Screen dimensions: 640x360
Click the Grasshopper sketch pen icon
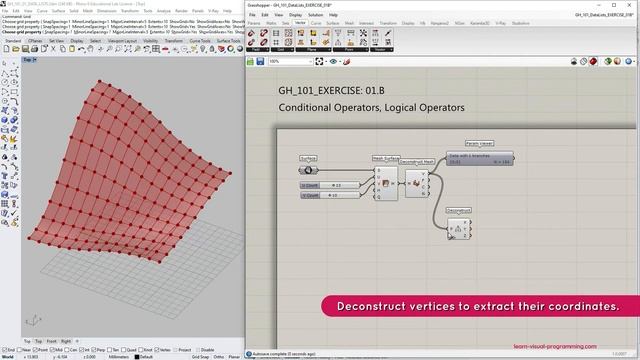[x=347, y=62]
